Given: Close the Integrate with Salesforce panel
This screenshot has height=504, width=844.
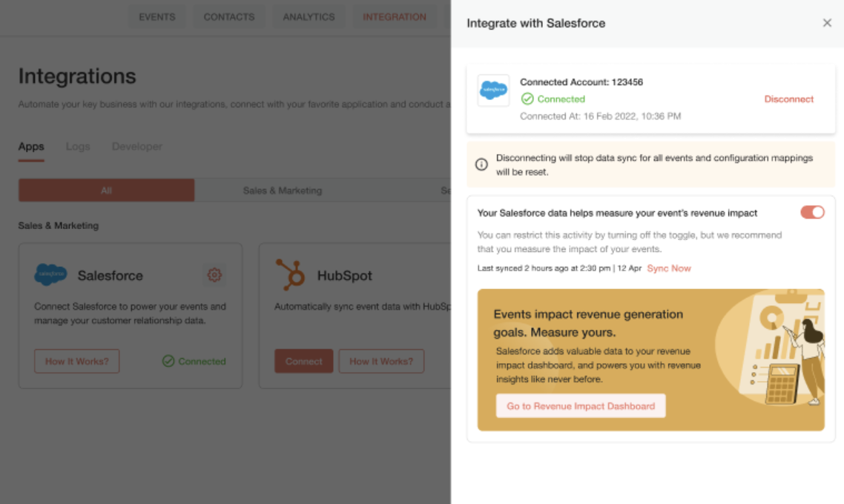Looking at the screenshot, I should click(827, 22).
